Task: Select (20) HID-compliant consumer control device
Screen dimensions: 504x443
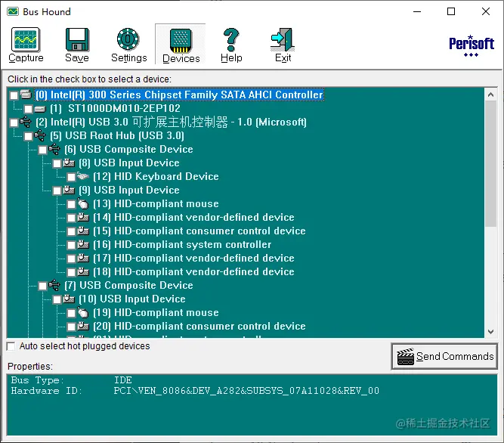Action: click(199, 327)
